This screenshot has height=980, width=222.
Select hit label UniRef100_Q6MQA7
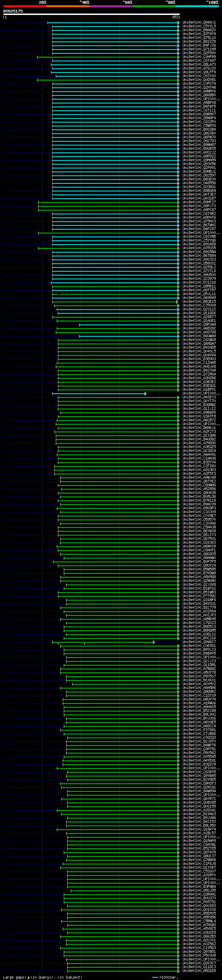[199, 344]
